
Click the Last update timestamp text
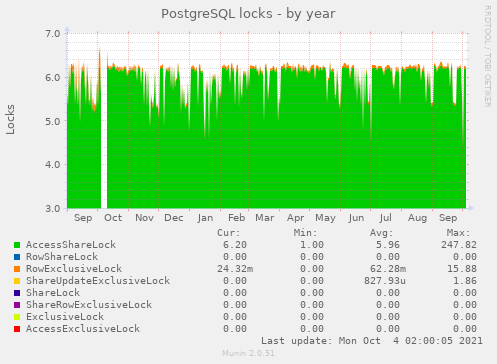(372, 341)
